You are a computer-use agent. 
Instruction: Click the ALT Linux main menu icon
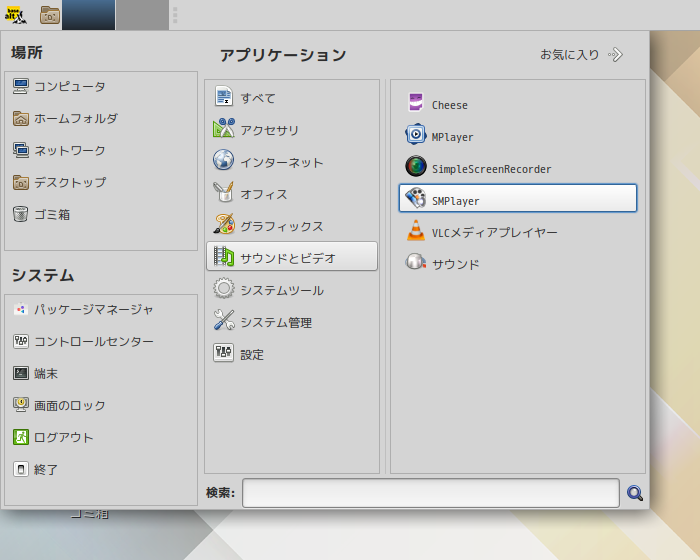click(16, 15)
